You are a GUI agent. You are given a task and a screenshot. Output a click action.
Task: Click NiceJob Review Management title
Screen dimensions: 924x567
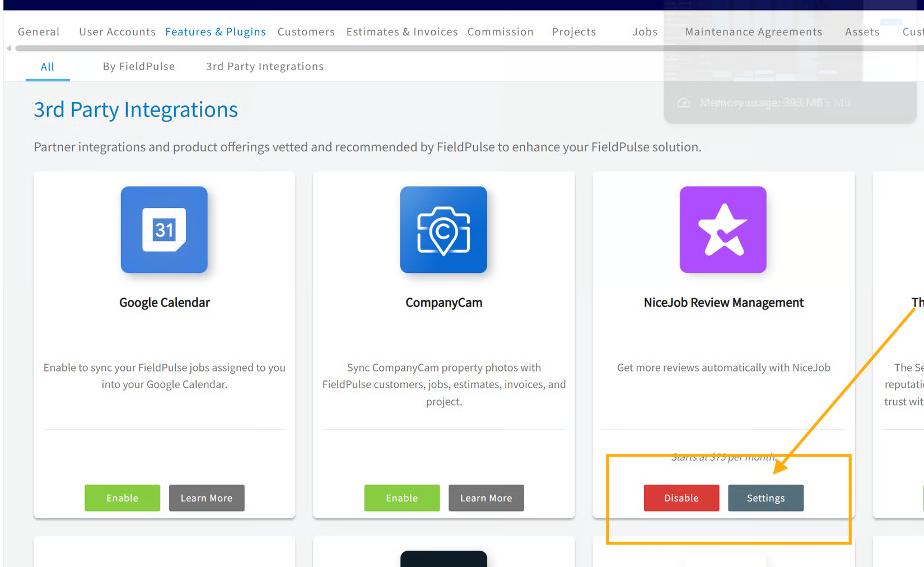coord(724,303)
